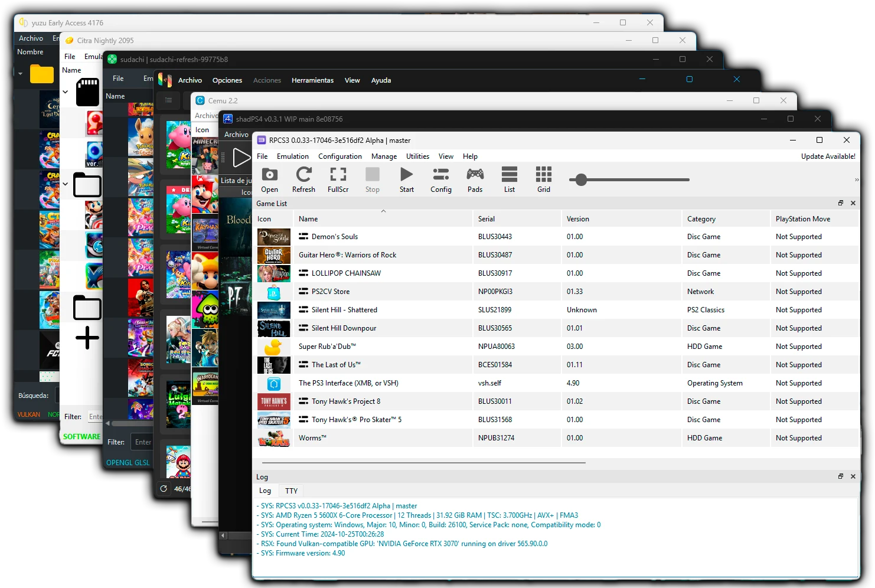Open Herramientas menu in Ryujinx window
This screenshot has width=875, height=588.
(x=312, y=80)
